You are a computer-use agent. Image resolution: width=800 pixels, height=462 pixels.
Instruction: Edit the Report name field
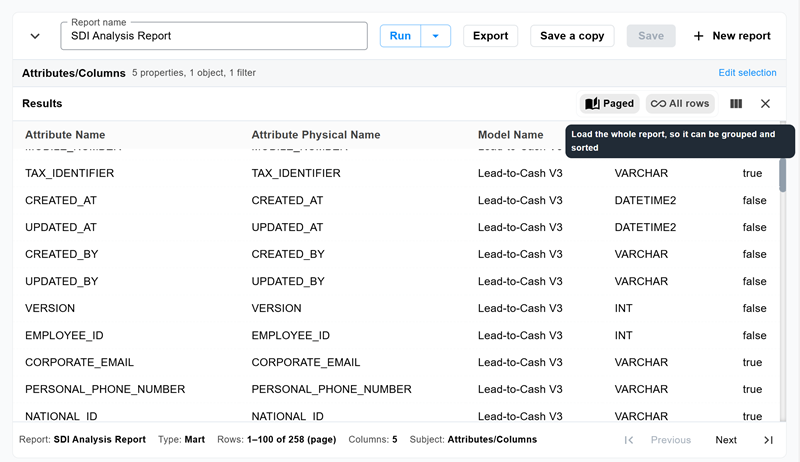click(214, 36)
